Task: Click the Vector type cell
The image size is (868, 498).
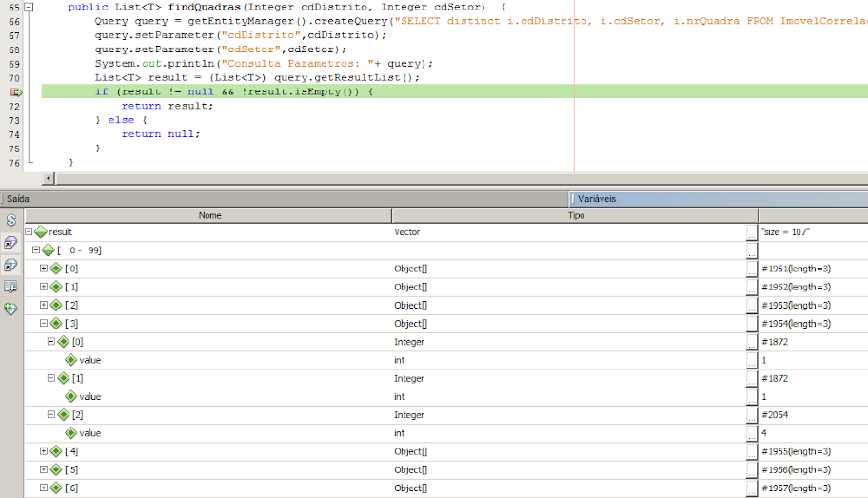Action: 568,232
